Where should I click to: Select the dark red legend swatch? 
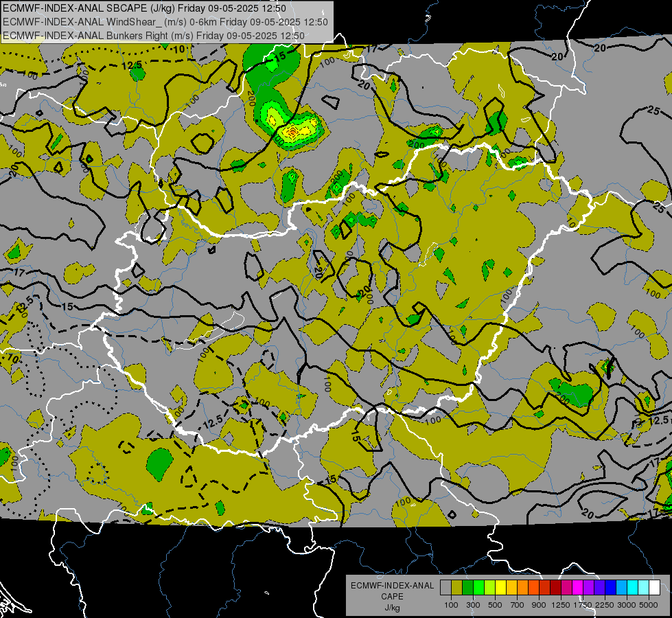coord(555,588)
